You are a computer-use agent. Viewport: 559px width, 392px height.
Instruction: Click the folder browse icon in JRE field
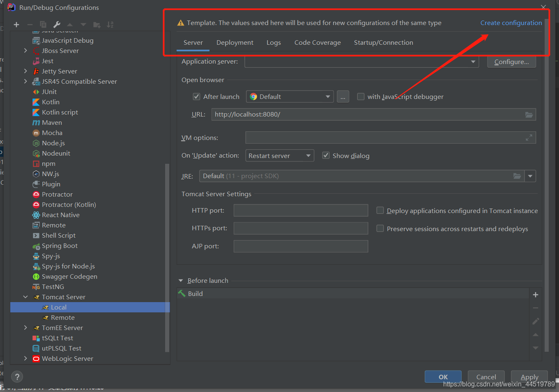[517, 176]
